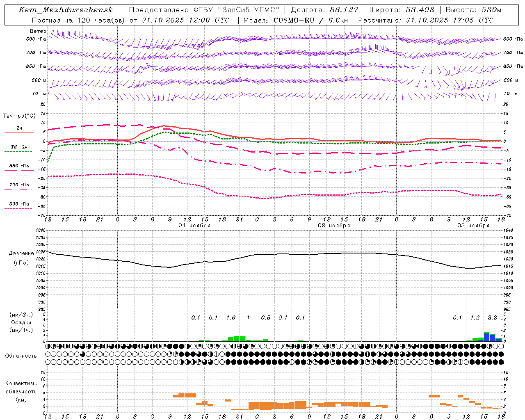Image resolution: width=525 pixels, height=420 pixels.
Task: Click the 'Осадки' precipitation label
Action: [21, 322]
